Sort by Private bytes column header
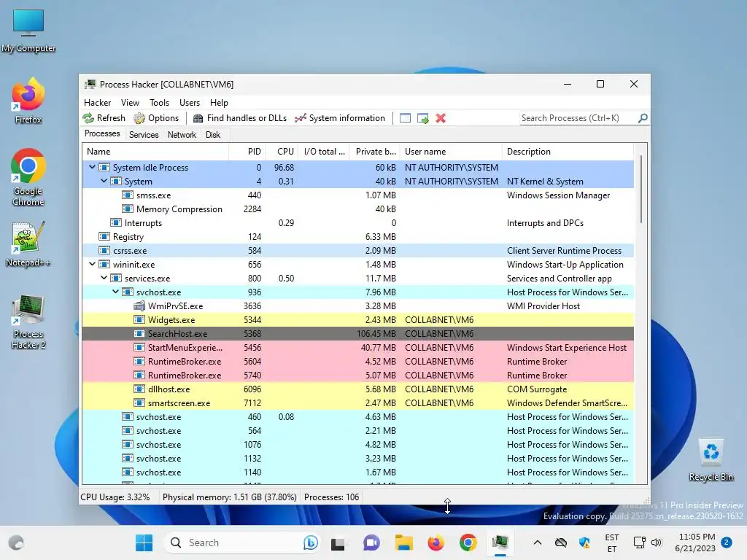This screenshot has height=560, width=747. click(x=375, y=152)
